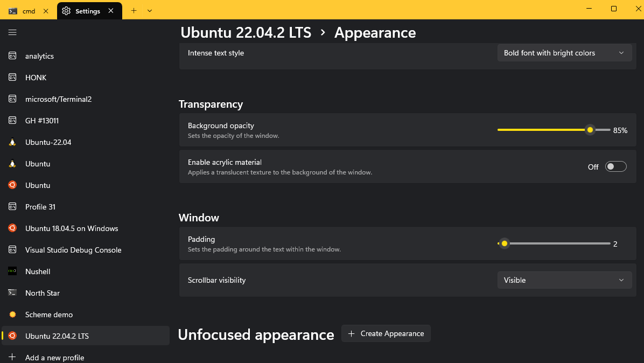Screen dimensions: 644x363
Task: Toggle Enable acrylic material on
Action: [615, 166]
